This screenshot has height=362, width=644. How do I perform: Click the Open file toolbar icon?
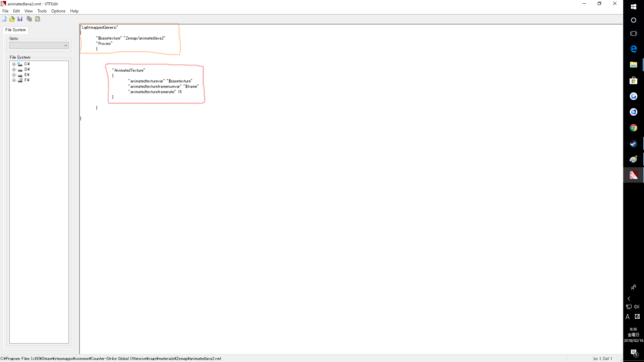[x=12, y=19]
